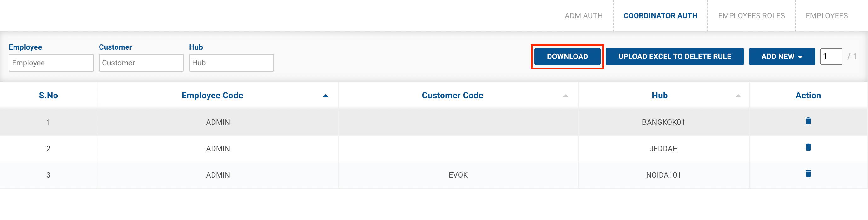Sort by Customer Code arrow
Image resolution: width=868 pixels, height=220 pixels.
(565, 96)
